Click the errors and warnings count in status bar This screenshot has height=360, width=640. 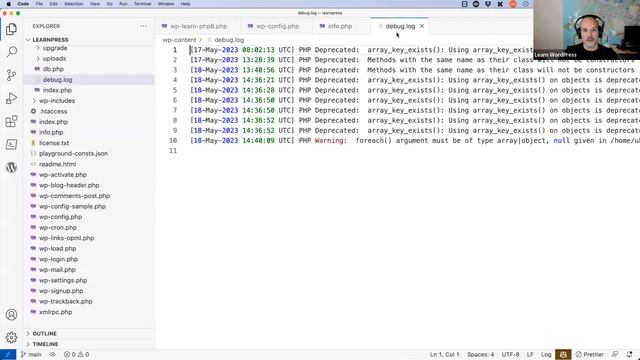coord(76,355)
